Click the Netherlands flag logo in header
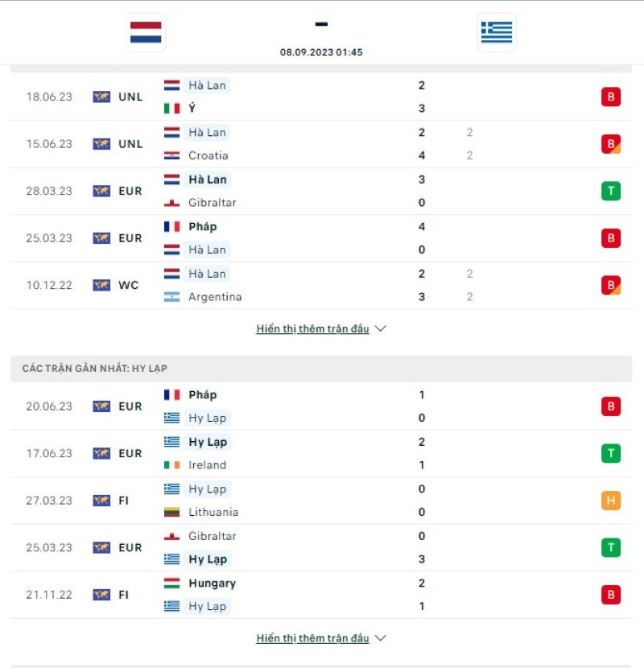This screenshot has width=644, height=668. click(x=146, y=32)
